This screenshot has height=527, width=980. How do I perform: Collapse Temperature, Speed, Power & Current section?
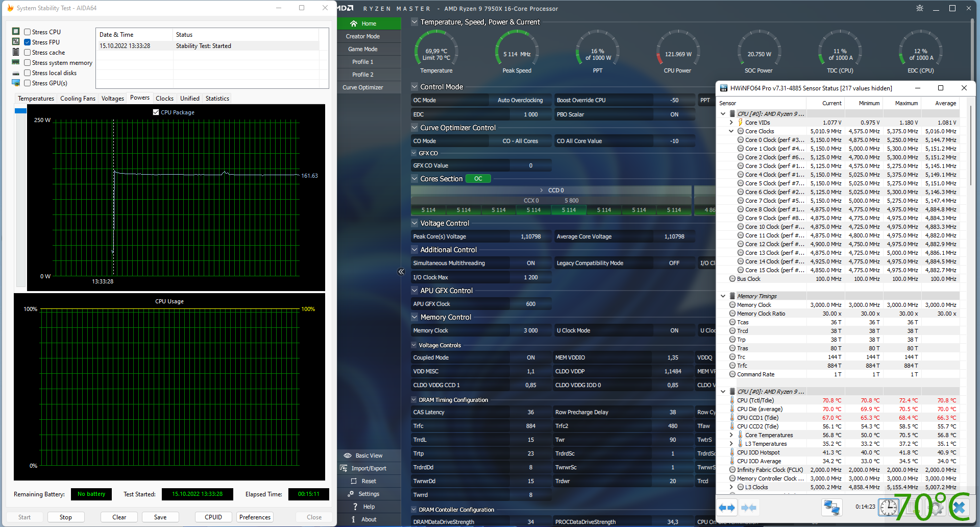415,22
